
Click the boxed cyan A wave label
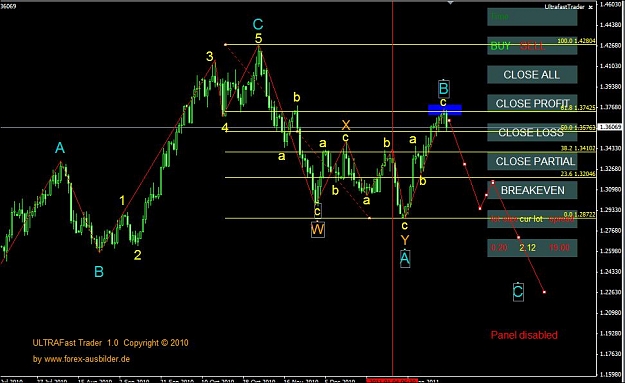pyautogui.click(x=405, y=259)
